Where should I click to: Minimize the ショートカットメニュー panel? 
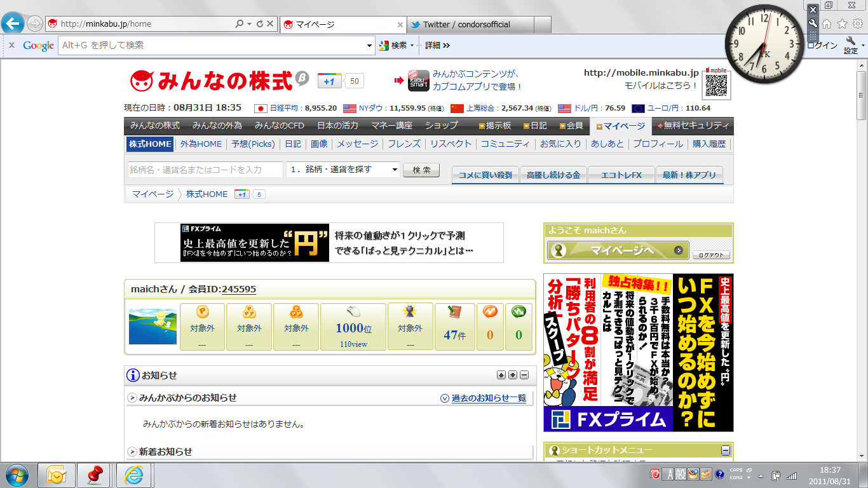click(x=725, y=451)
